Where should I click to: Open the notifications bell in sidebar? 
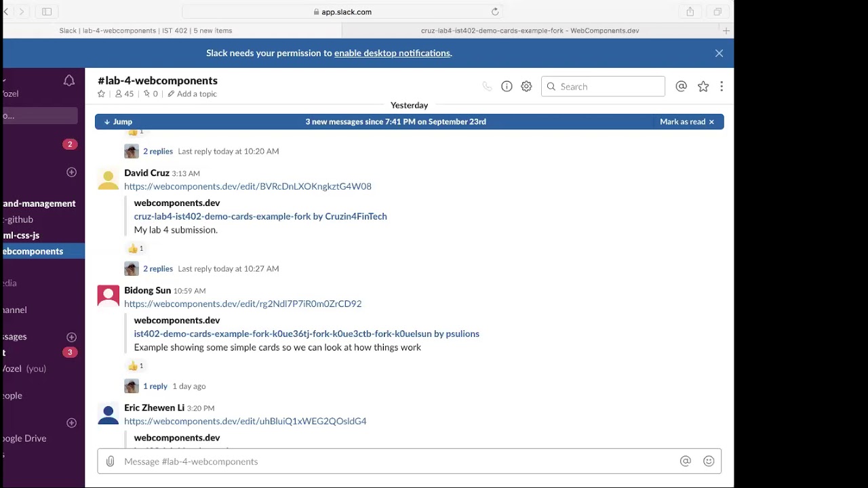tap(69, 81)
